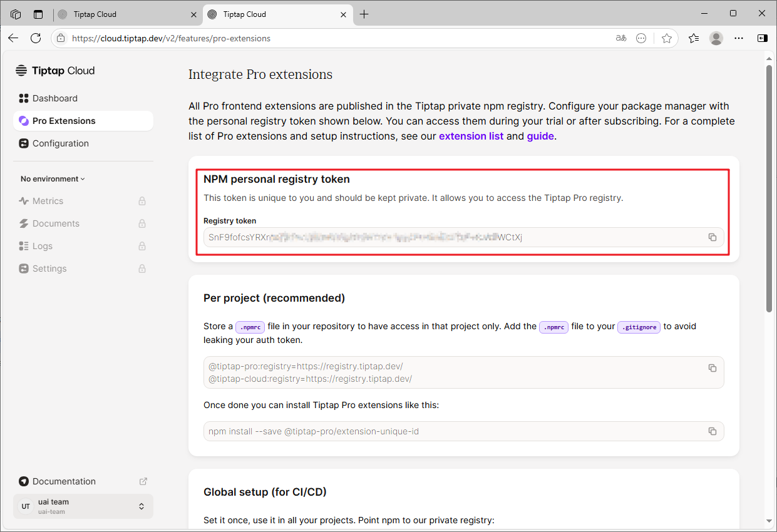The height and width of the screenshot is (532, 777).
Task: Copy the .npmrc registry configuration lines
Action: point(712,368)
